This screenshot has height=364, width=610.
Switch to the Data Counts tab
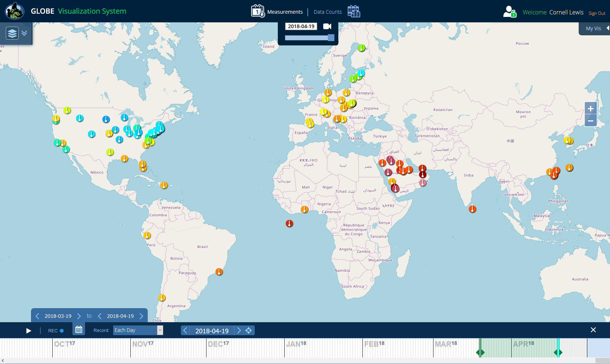click(328, 12)
